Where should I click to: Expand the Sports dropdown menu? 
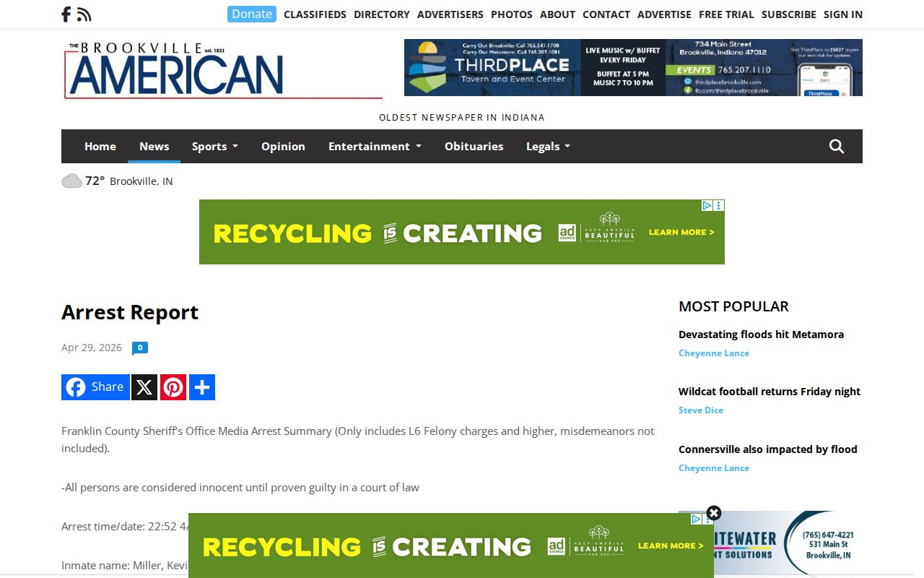(x=214, y=147)
